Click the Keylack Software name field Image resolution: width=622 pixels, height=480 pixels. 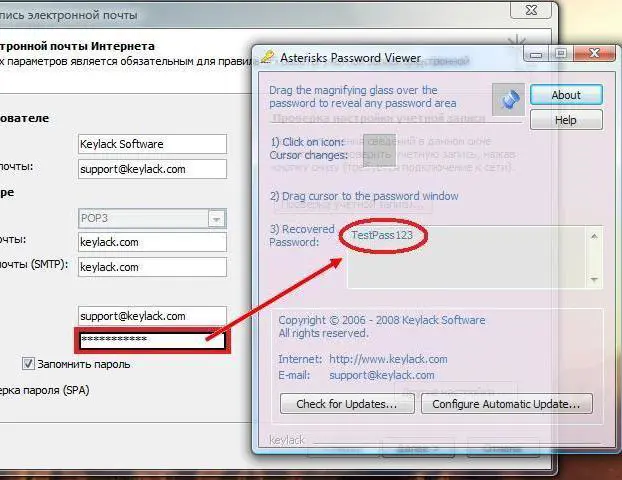pyautogui.click(x=152, y=144)
